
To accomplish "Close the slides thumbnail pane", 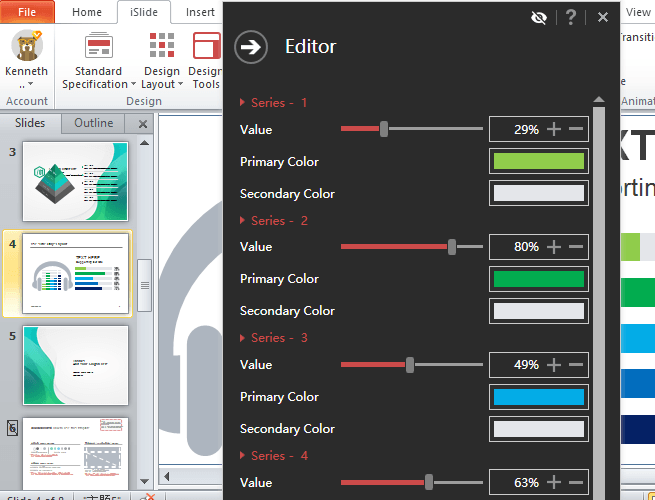I will (143, 124).
